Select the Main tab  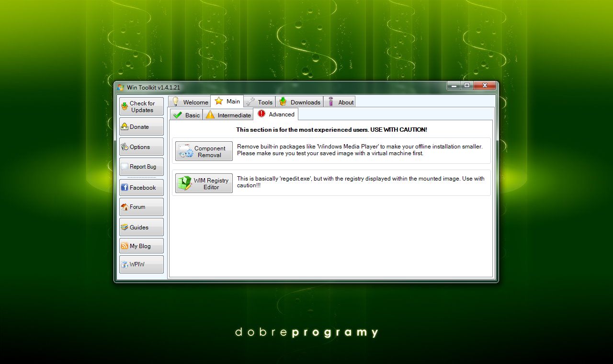coord(227,101)
